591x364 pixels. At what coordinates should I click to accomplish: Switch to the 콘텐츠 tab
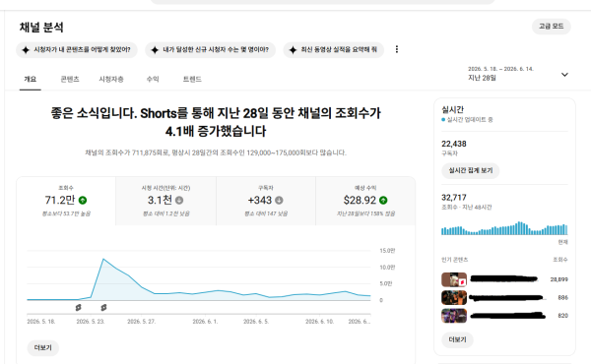point(70,79)
